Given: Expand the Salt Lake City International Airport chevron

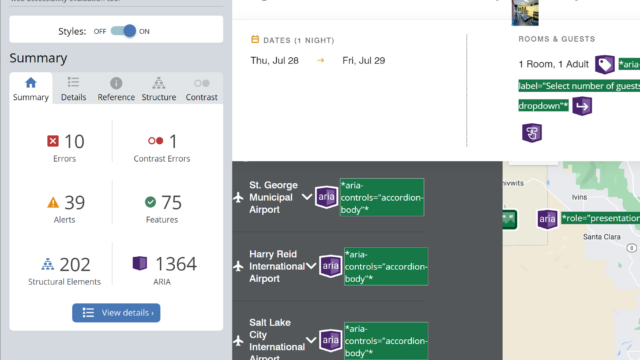Looking at the screenshot, I should 311,340.
